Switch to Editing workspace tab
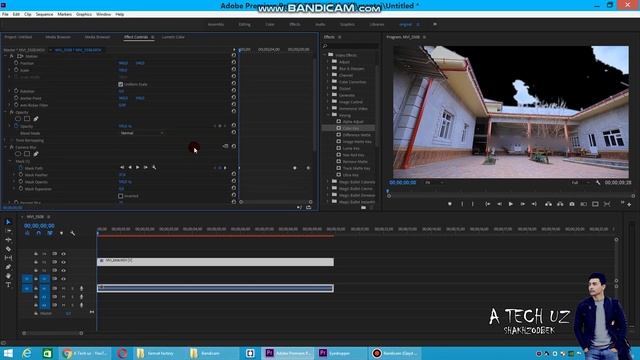The image size is (640, 360). [x=244, y=24]
